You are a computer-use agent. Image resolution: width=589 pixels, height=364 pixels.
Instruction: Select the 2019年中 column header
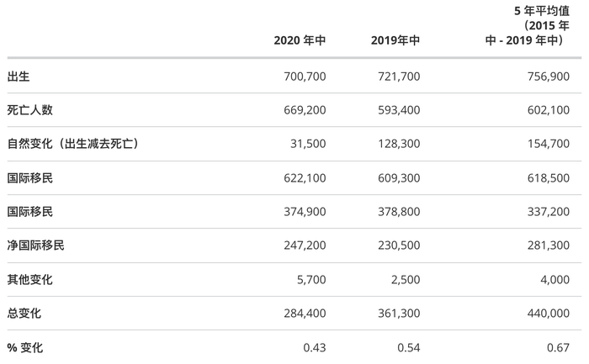point(395,40)
